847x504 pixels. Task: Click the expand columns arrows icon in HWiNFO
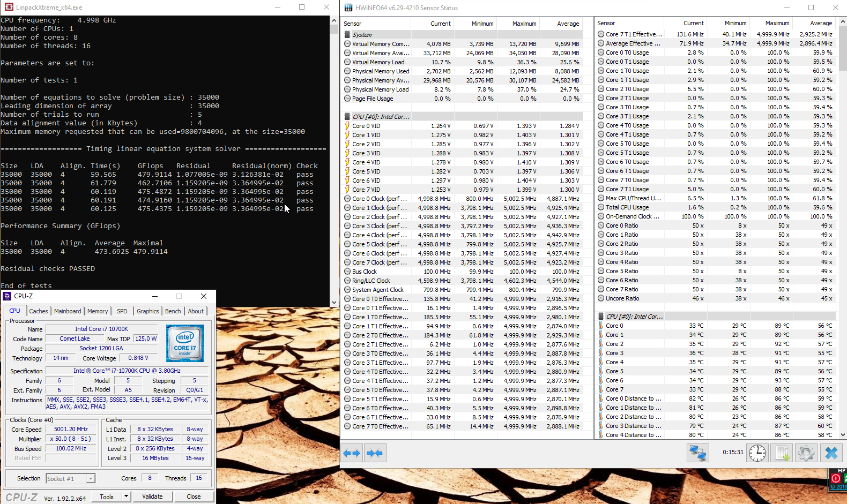point(352,453)
